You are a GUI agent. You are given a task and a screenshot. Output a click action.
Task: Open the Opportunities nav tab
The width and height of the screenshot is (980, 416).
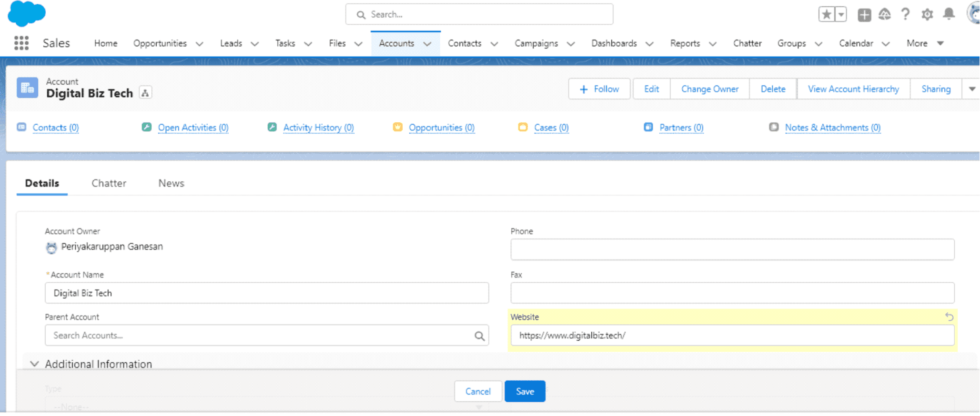[x=160, y=43]
